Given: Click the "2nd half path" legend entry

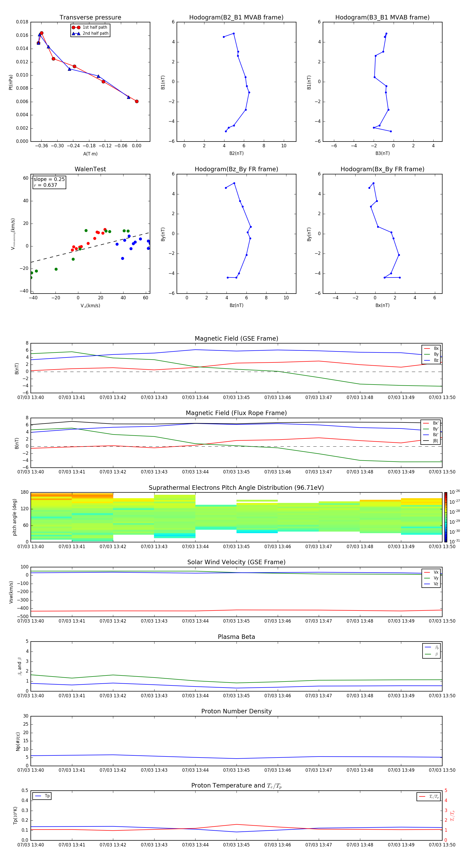Looking at the screenshot, I should (90, 33).
